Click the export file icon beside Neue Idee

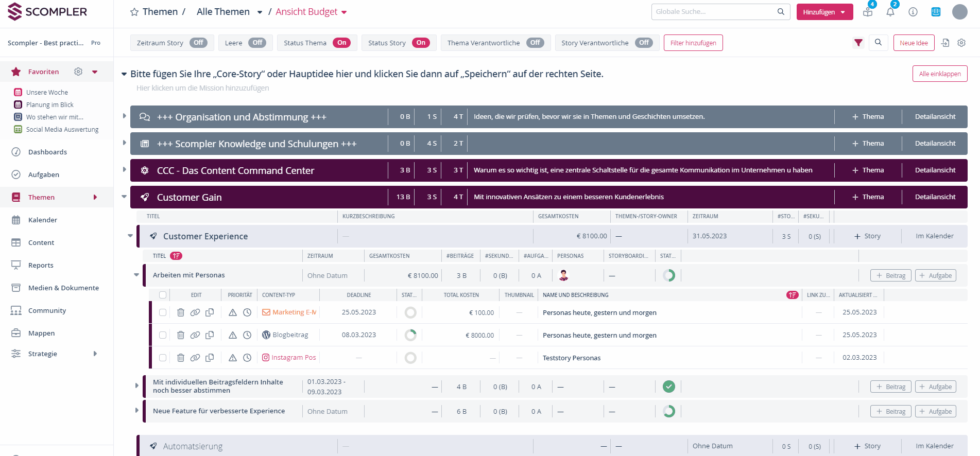[x=945, y=43]
